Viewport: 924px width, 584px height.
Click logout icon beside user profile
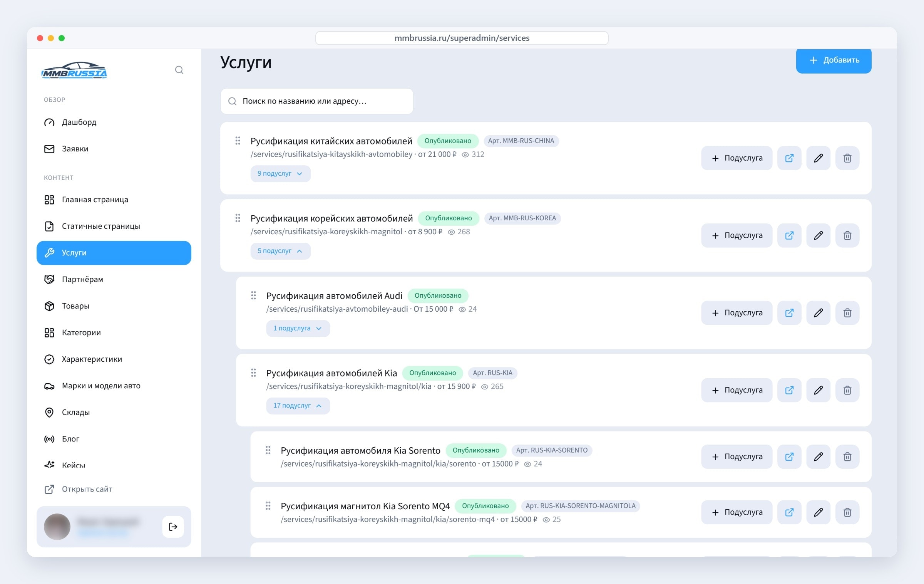coord(173,527)
